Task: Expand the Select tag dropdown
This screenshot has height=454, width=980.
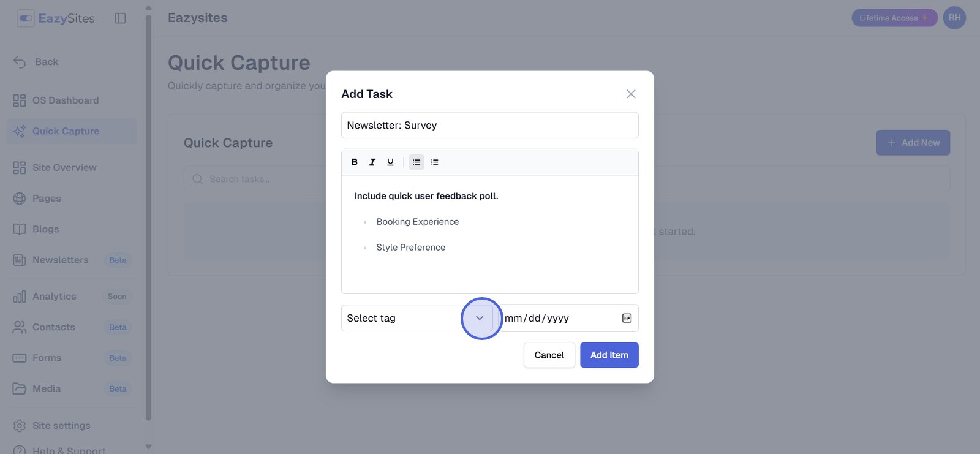Action: pyautogui.click(x=480, y=318)
